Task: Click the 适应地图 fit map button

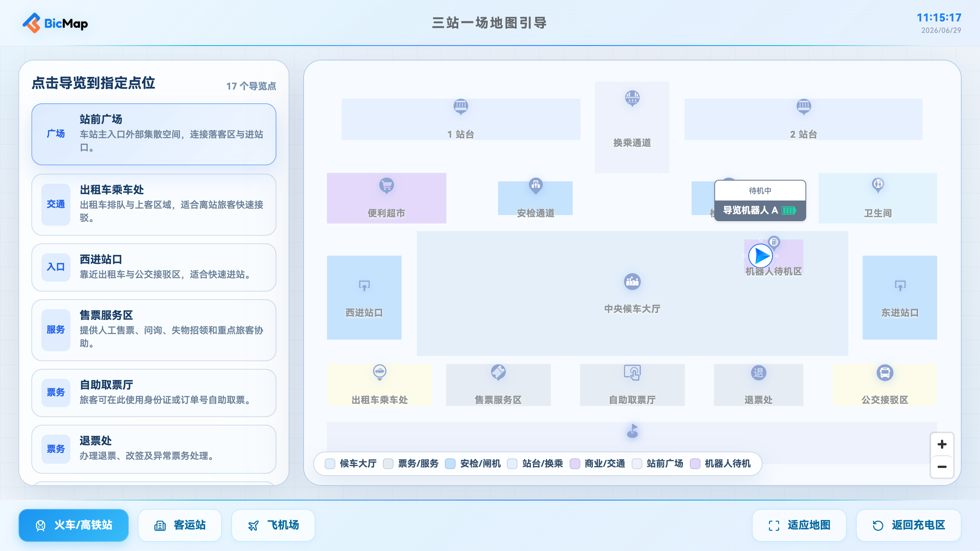Action: (x=799, y=525)
